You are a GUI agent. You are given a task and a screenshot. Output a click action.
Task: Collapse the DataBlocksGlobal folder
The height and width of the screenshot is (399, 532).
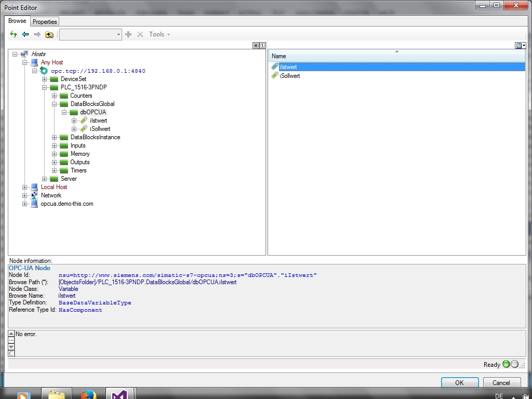pyautogui.click(x=54, y=104)
